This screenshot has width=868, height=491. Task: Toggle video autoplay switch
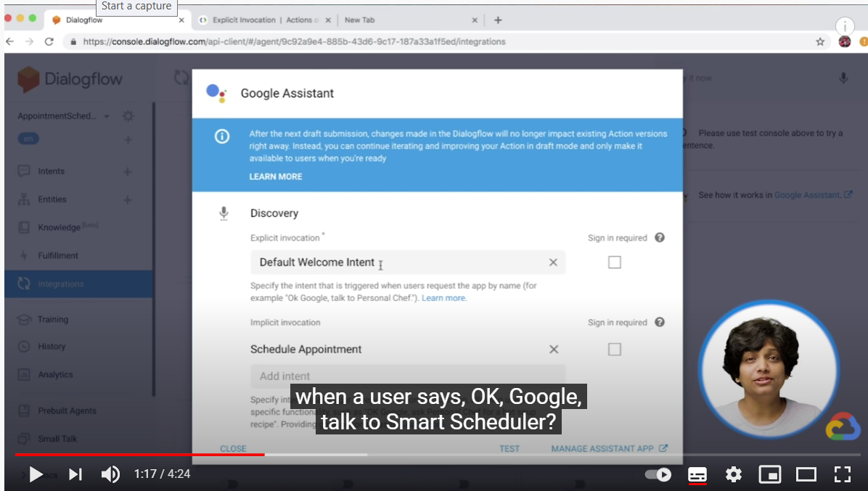[x=658, y=474]
